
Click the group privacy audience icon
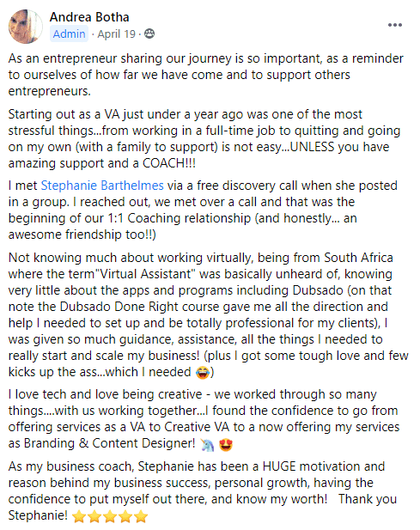click(x=149, y=34)
